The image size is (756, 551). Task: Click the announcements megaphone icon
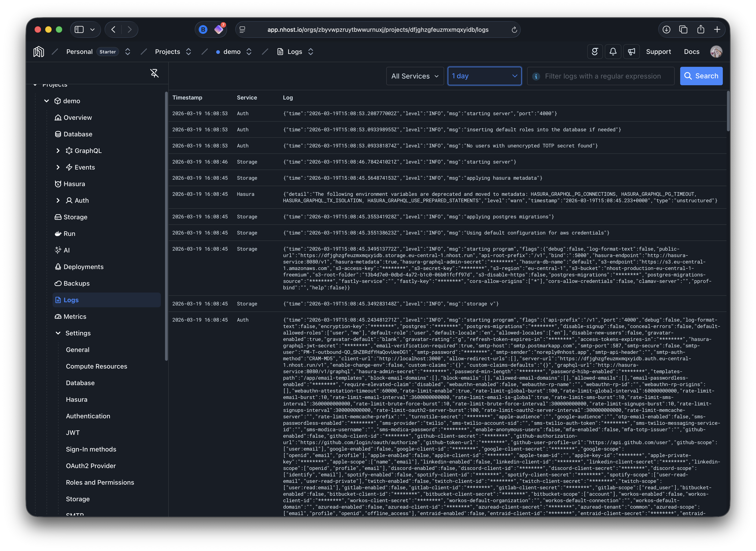pos(631,52)
